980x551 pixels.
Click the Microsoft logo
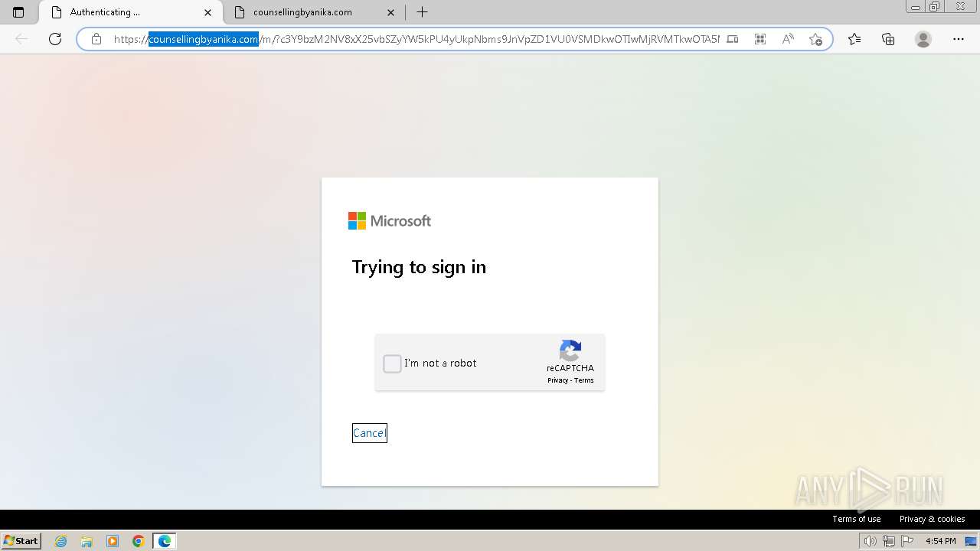coord(390,221)
